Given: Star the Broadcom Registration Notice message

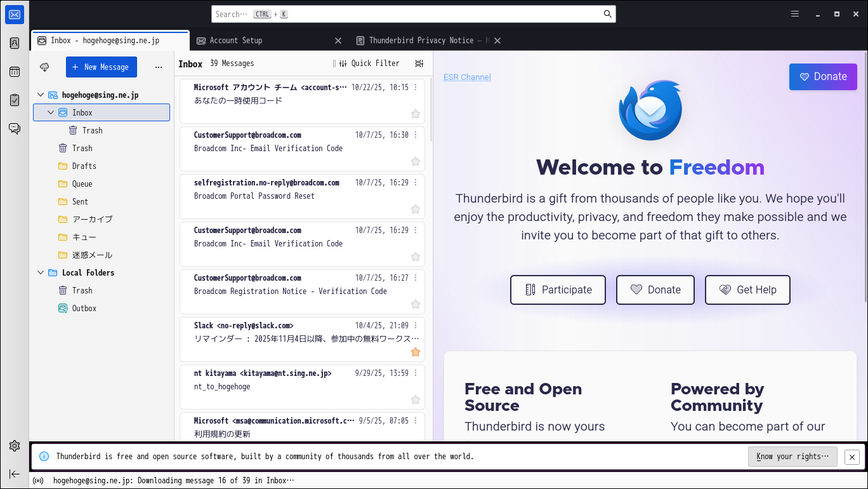Looking at the screenshot, I should (x=416, y=304).
